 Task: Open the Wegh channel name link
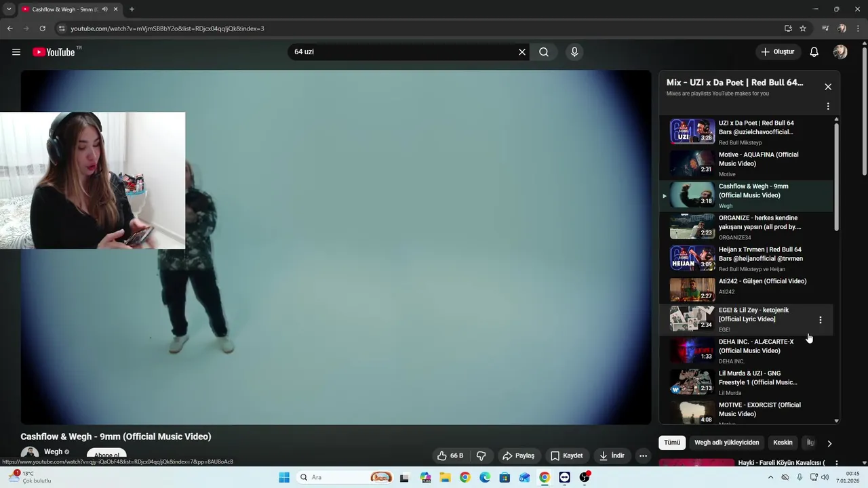[53, 452]
